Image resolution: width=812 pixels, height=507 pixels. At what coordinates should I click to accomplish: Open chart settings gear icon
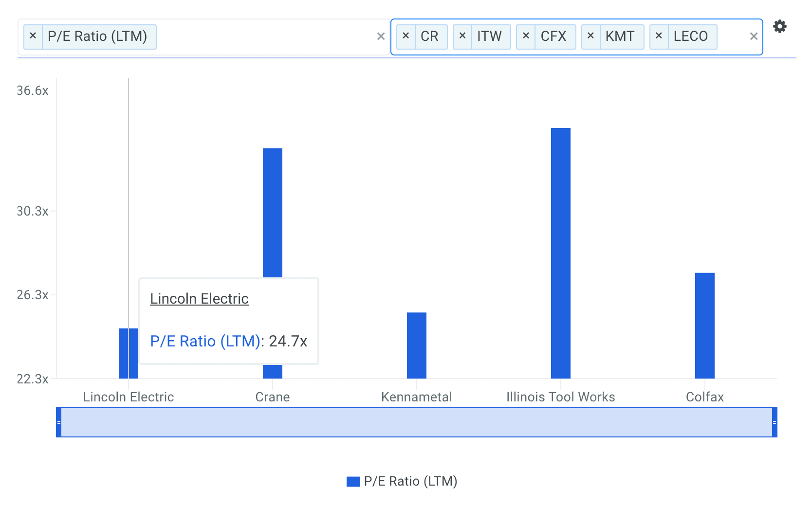779,26
